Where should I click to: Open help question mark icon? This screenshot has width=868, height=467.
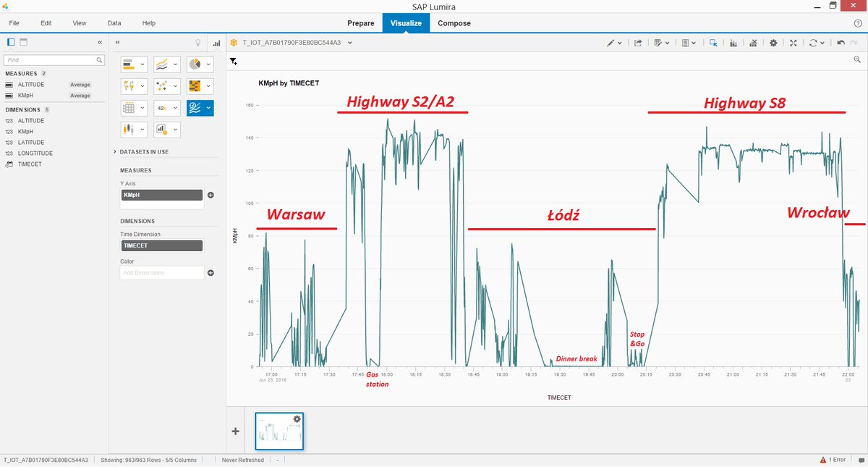(858, 23)
